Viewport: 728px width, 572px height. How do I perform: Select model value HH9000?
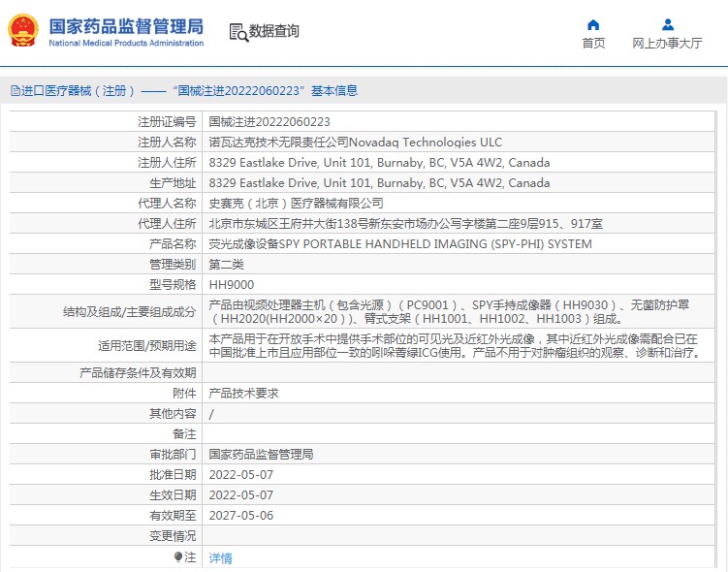pos(232,285)
